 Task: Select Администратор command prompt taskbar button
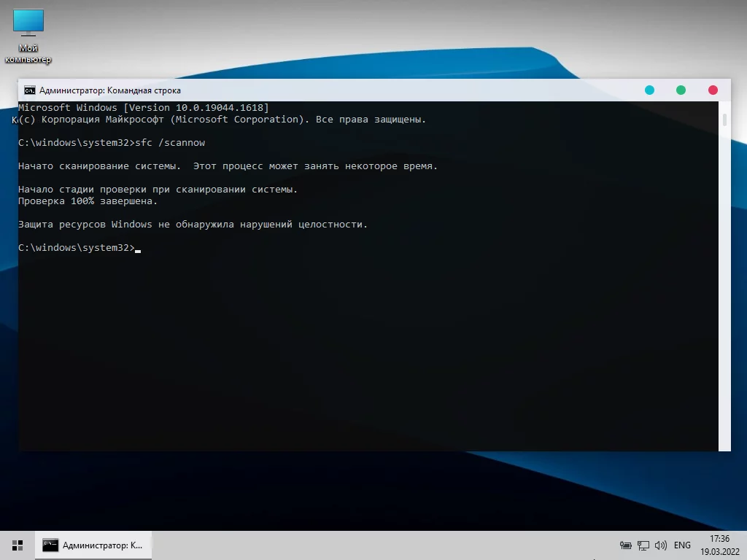click(x=93, y=545)
